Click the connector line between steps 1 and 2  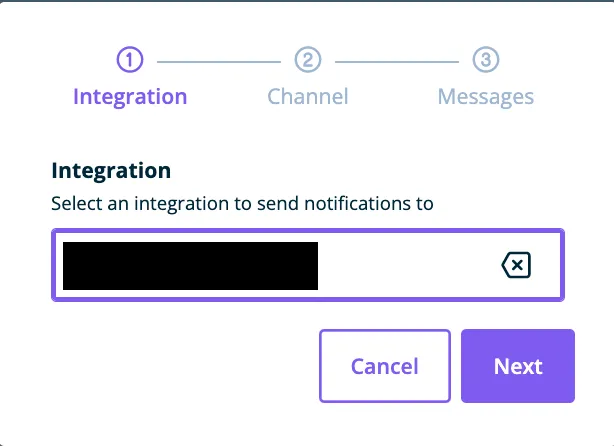coord(219,60)
